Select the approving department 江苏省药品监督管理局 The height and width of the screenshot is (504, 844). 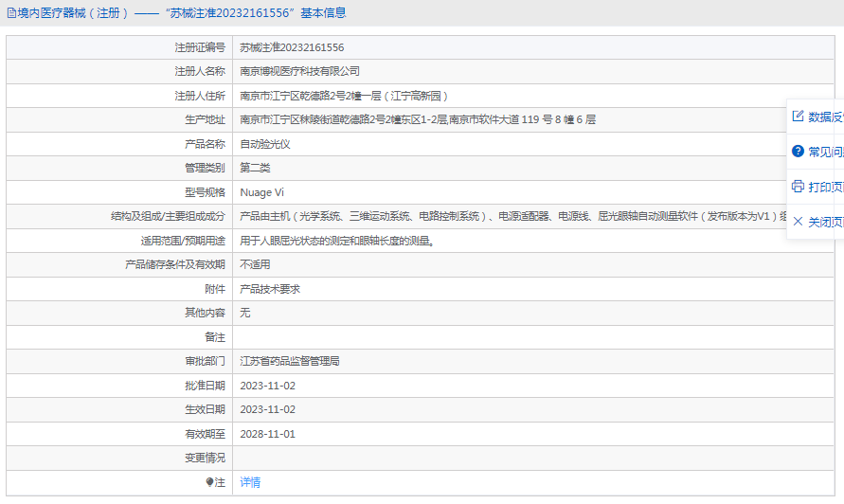pyautogui.click(x=290, y=361)
